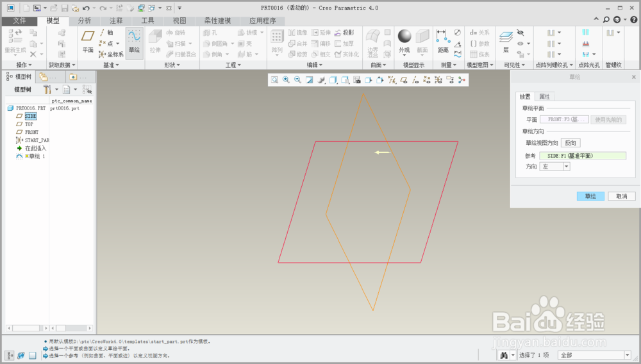This screenshot has height=364, width=641.
Task: Expand the Visibility (可见性) group dropdown
Action: click(x=514, y=65)
